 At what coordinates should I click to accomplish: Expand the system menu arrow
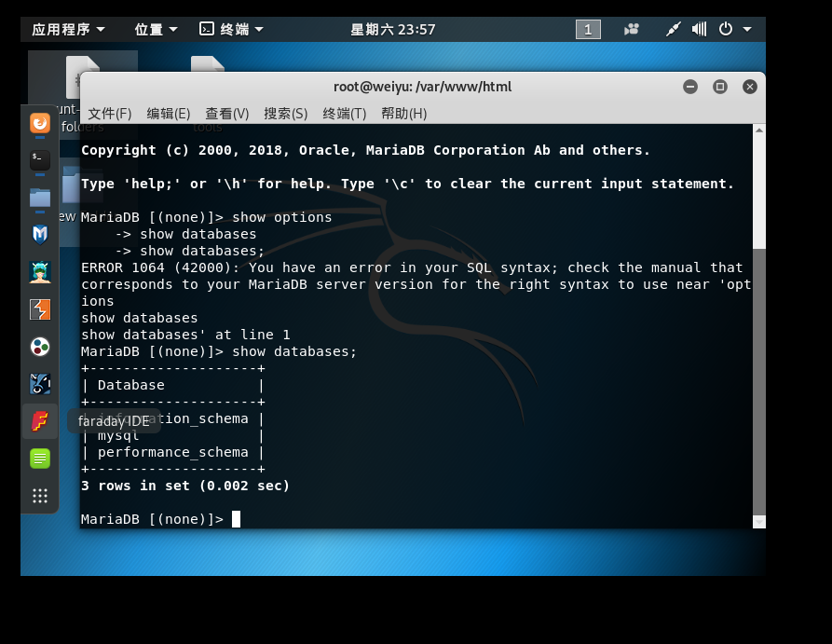click(x=747, y=29)
